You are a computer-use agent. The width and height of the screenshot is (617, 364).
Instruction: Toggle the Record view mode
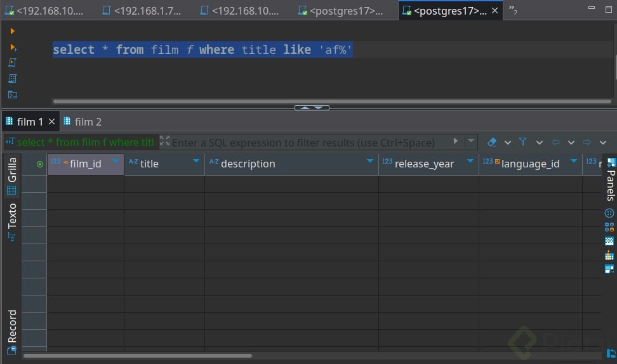12,332
